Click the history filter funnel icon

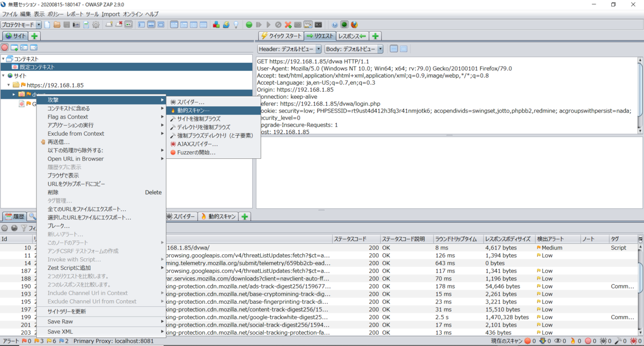click(x=24, y=228)
